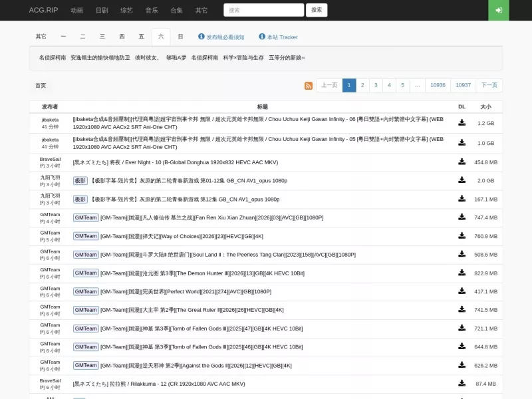The width and height of the screenshot is (532, 399).
Task: Download the 1.2 GB Gavan Infinity 06 file
Action: 462,122
